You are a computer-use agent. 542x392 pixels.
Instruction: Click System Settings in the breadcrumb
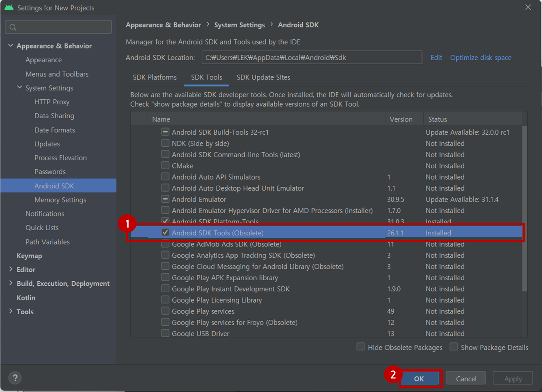click(x=240, y=25)
